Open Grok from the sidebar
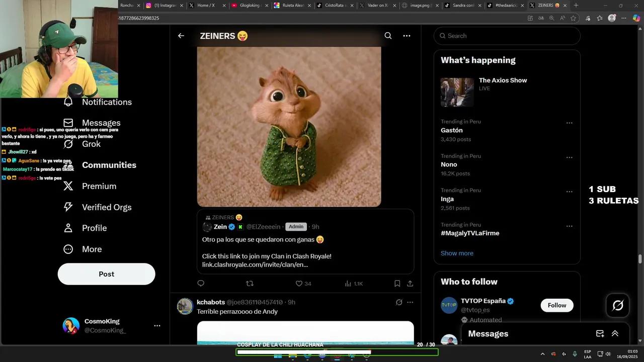 pos(83,144)
